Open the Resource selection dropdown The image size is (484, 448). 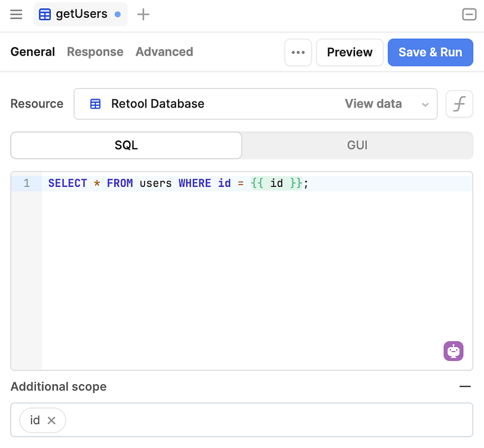(425, 104)
